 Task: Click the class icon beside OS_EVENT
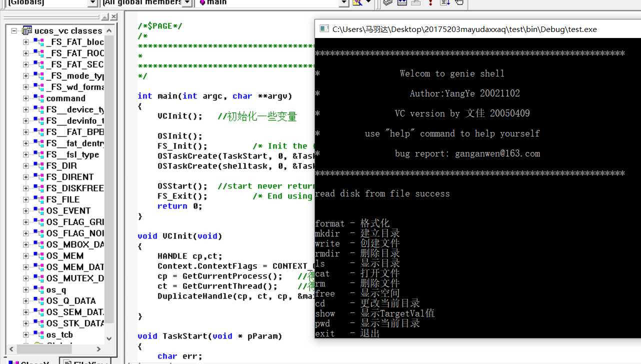[38, 210]
